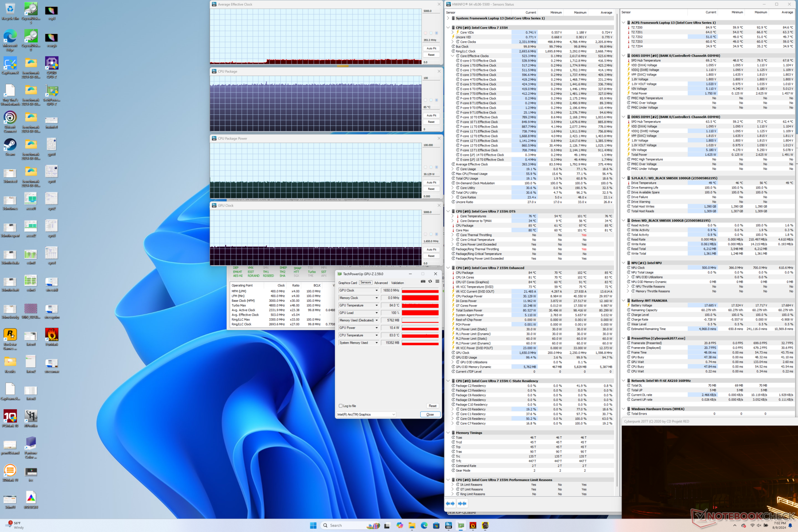
Task: Click Reset button in GPU-Z window
Action: click(x=432, y=406)
